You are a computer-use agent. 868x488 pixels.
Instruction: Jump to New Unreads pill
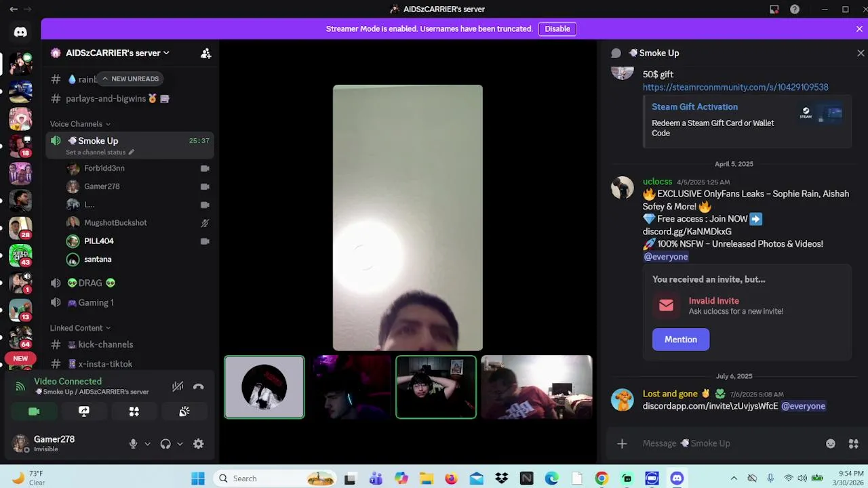click(130, 79)
